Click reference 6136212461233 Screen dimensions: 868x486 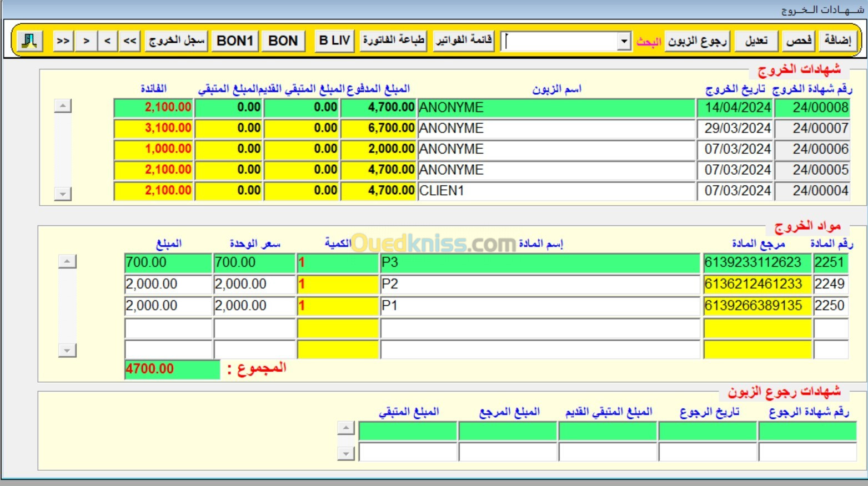757,284
